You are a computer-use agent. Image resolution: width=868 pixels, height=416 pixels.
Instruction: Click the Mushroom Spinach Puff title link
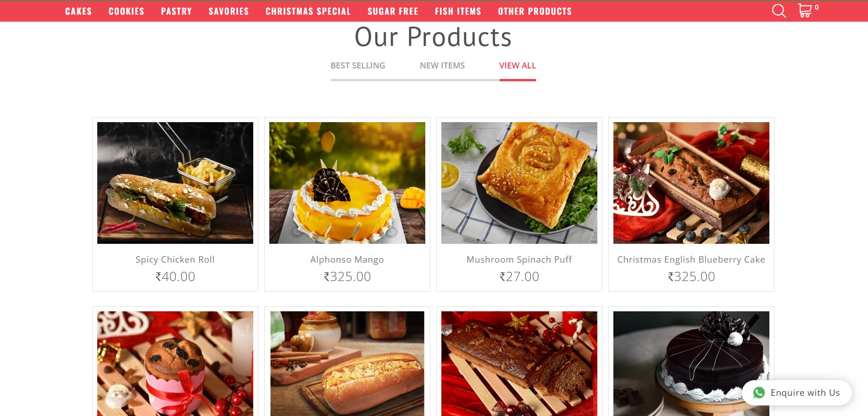(x=519, y=259)
